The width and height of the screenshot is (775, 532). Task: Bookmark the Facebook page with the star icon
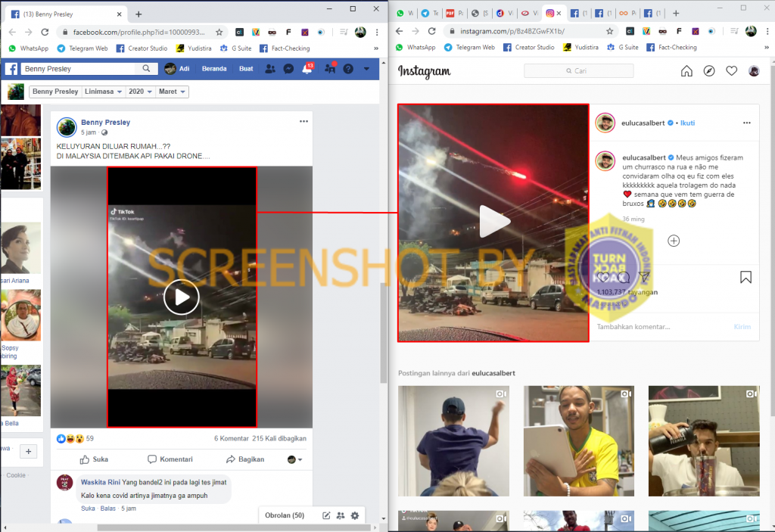click(219, 33)
